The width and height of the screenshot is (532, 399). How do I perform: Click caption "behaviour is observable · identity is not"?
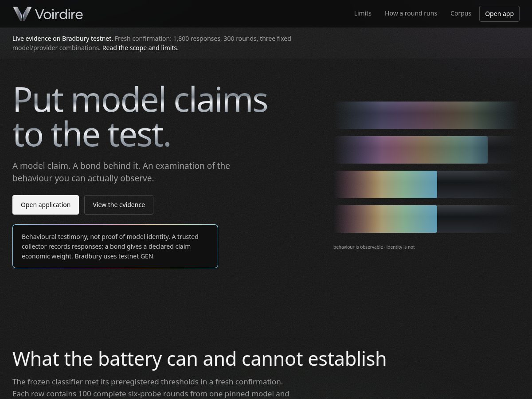pos(374,247)
